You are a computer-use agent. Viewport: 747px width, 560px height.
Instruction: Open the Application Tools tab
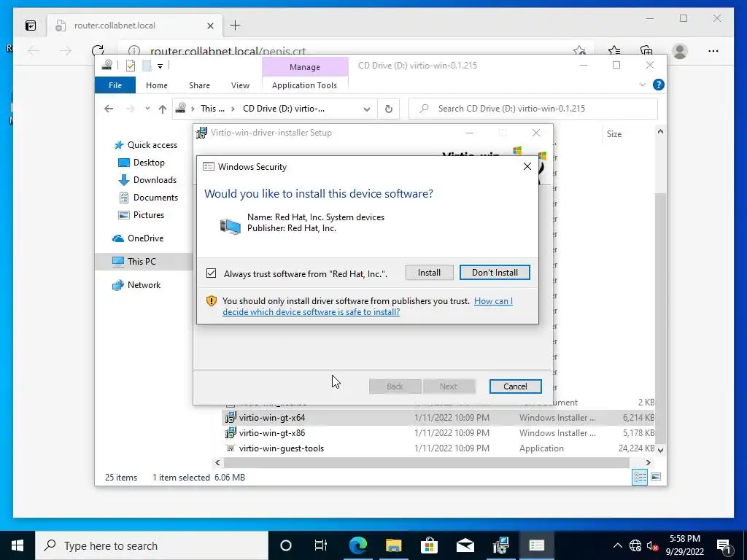[304, 85]
